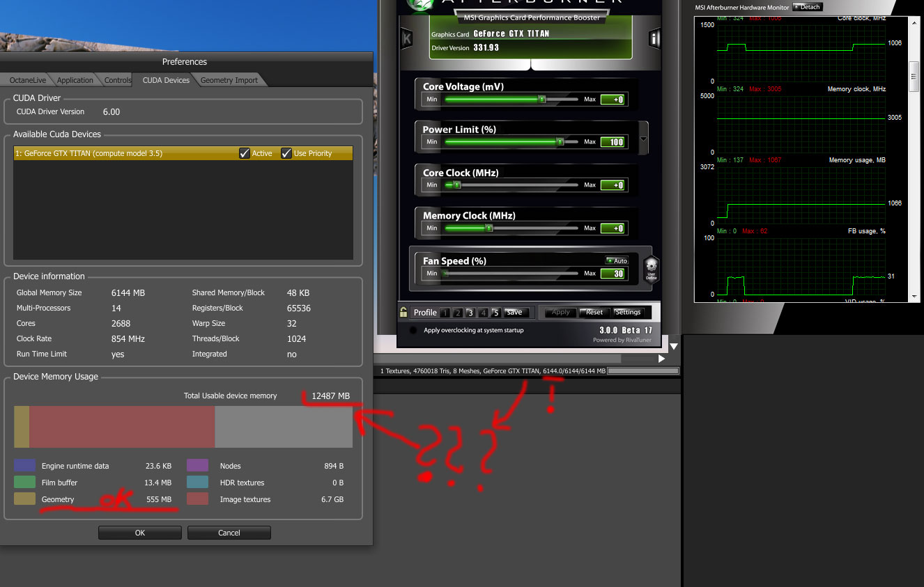Click the Total Usable device memory value 12487 MB
924x587 pixels.
pyautogui.click(x=331, y=396)
